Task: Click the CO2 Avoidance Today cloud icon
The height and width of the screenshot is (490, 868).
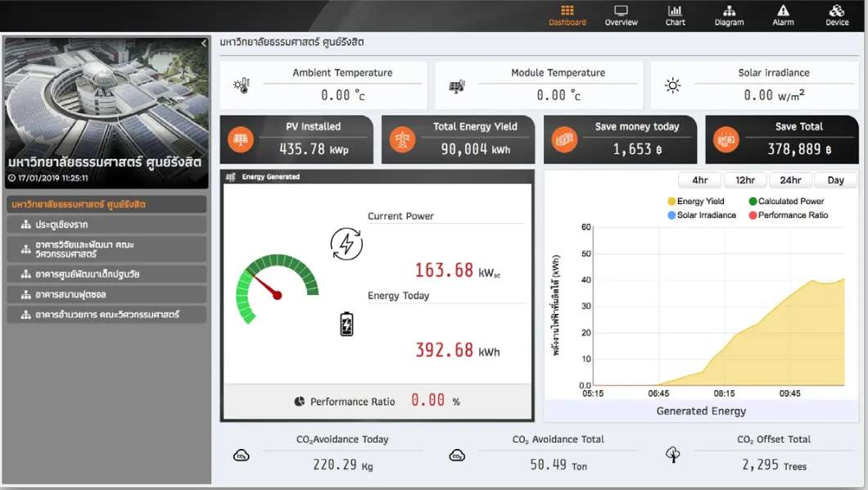Action: click(x=242, y=456)
